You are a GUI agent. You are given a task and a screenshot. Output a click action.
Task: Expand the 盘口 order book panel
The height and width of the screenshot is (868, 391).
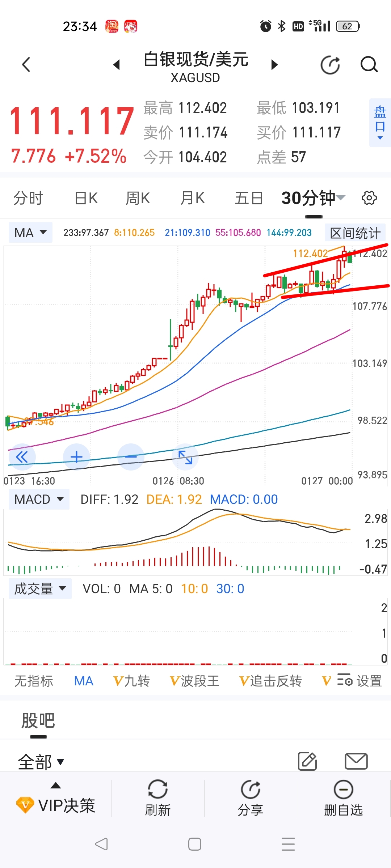click(380, 123)
